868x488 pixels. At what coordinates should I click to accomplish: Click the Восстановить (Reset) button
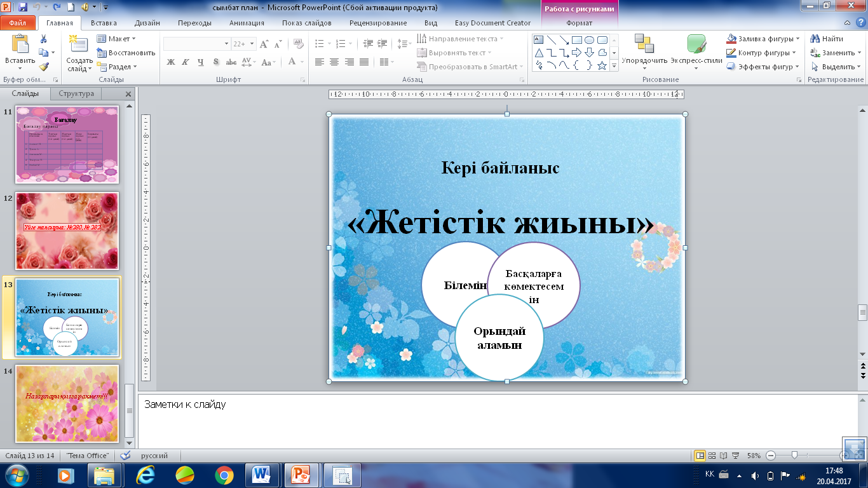click(x=126, y=53)
